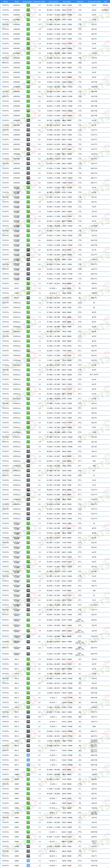Click the Nadwozie column header
The image size is (110, 868).
tap(80, 1)
